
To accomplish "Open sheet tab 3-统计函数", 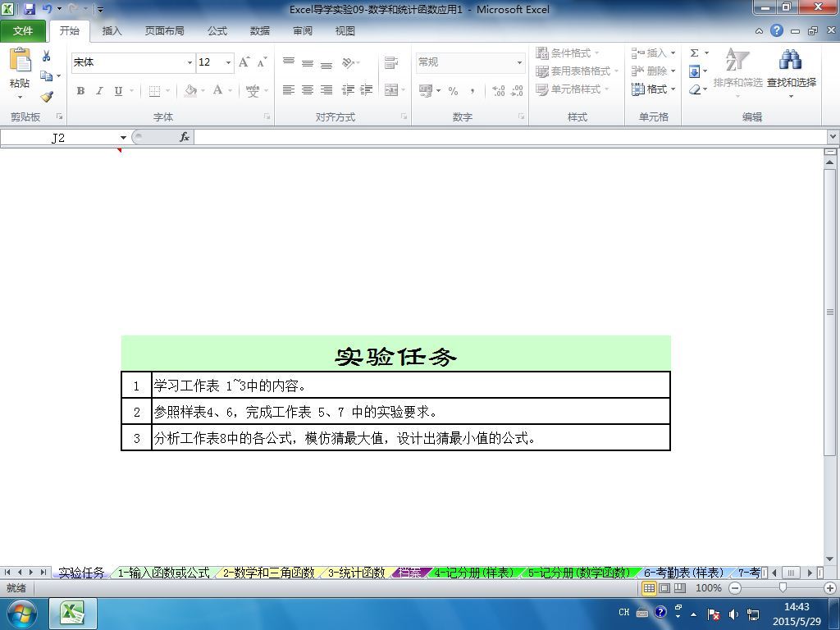I will click(356, 573).
